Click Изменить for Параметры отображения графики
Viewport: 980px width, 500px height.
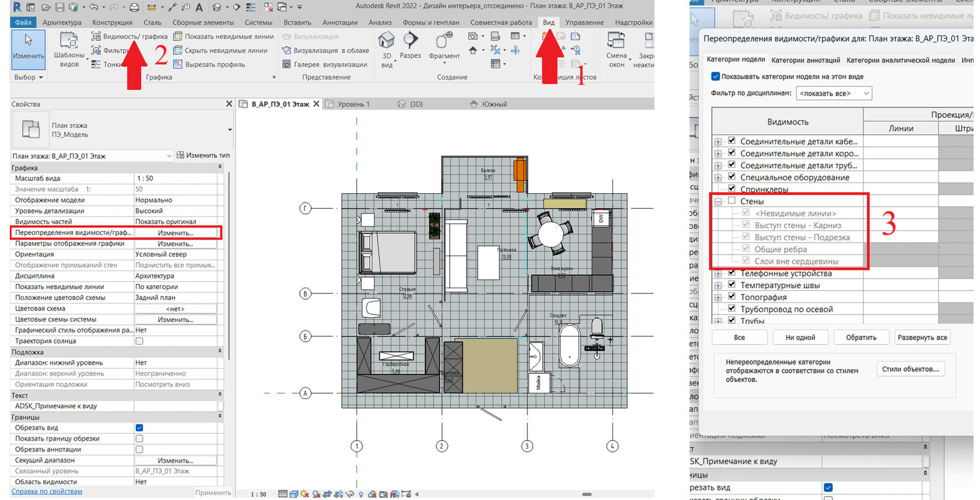(176, 244)
